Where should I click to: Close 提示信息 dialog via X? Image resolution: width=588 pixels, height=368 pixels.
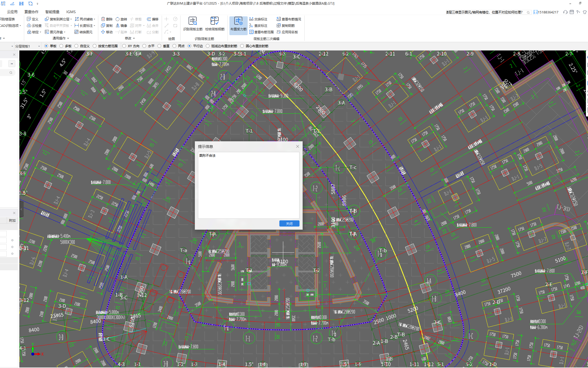pyautogui.click(x=297, y=146)
